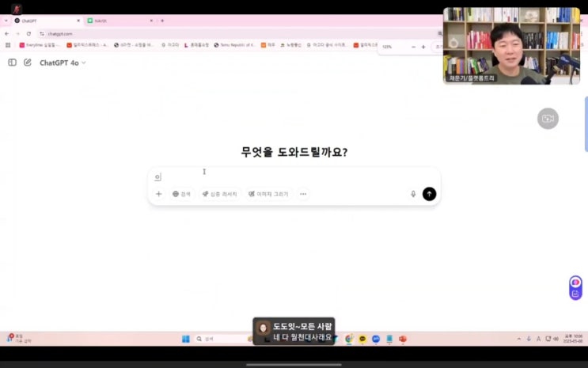The image size is (588, 368).
Task: Click the grey camera button on the right
Action: (x=548, y=119)
